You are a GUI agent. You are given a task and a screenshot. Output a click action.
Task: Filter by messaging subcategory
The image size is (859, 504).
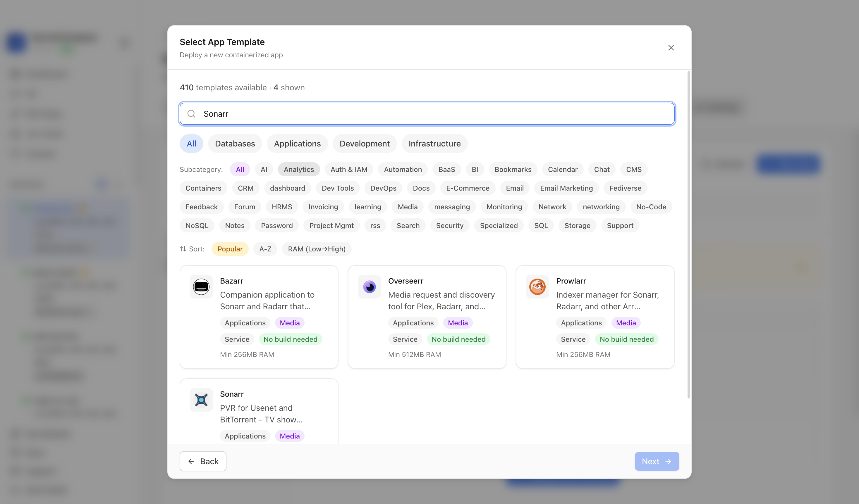coord(452,207)
